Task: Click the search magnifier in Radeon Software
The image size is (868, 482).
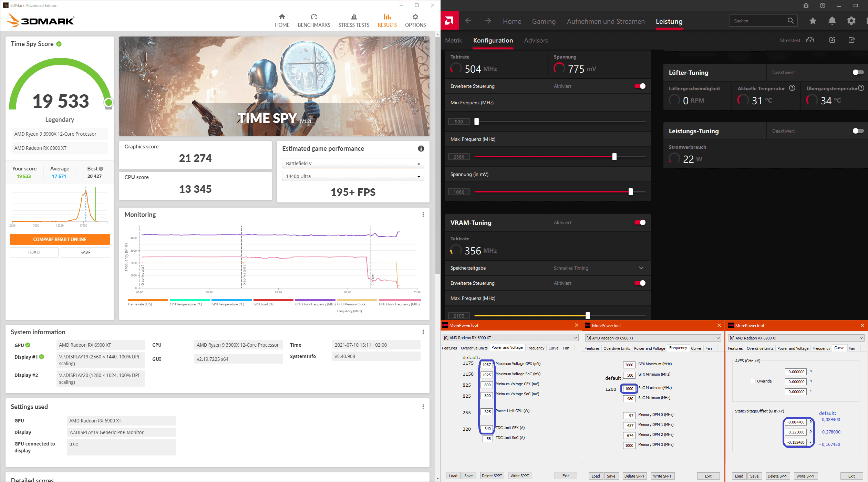Action: click(790, 21)
